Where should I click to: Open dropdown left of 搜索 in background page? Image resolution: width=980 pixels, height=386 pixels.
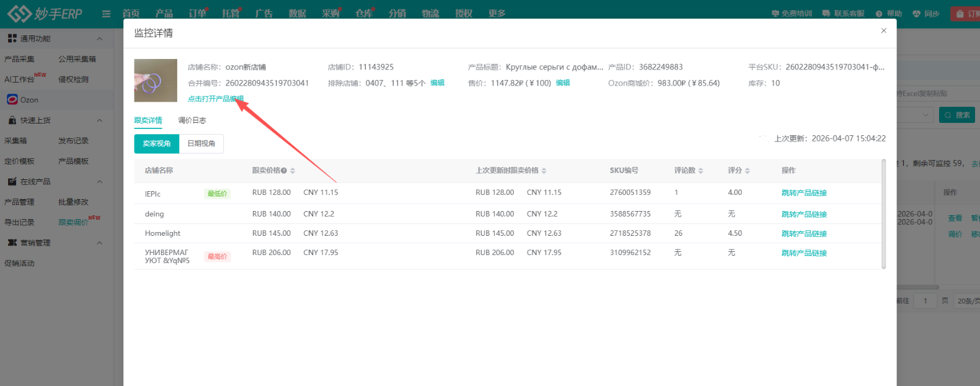pos(916,115)
